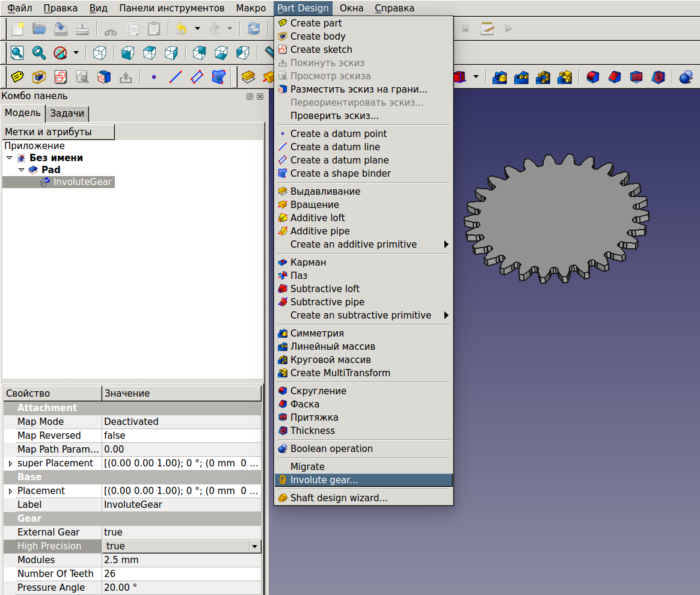This screenshot has width=700, height=595.
Task: Click the Map Mode value Deactivated
Action: point(181,422)
